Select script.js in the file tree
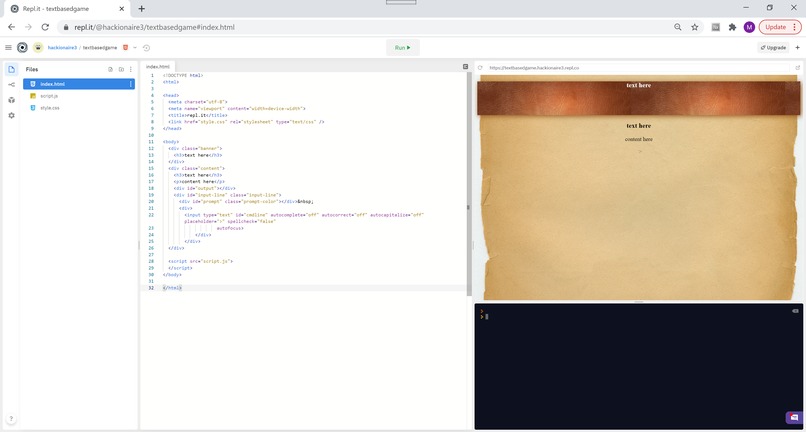This screenshot has height=432, width=806. pyautogui.click(x=79, y=96)
